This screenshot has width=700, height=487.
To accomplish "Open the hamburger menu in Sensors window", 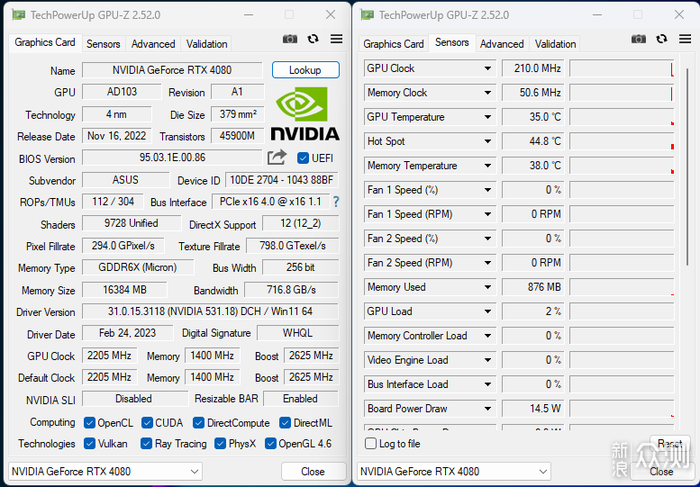I will click(685, 39).
